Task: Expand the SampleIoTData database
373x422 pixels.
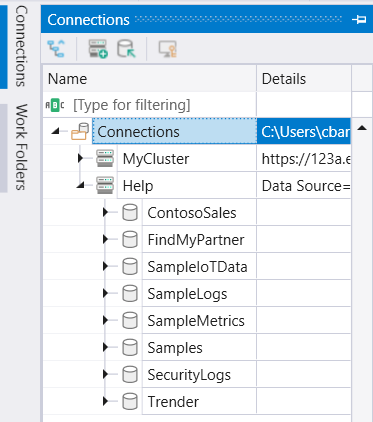Action: [105, 266]
